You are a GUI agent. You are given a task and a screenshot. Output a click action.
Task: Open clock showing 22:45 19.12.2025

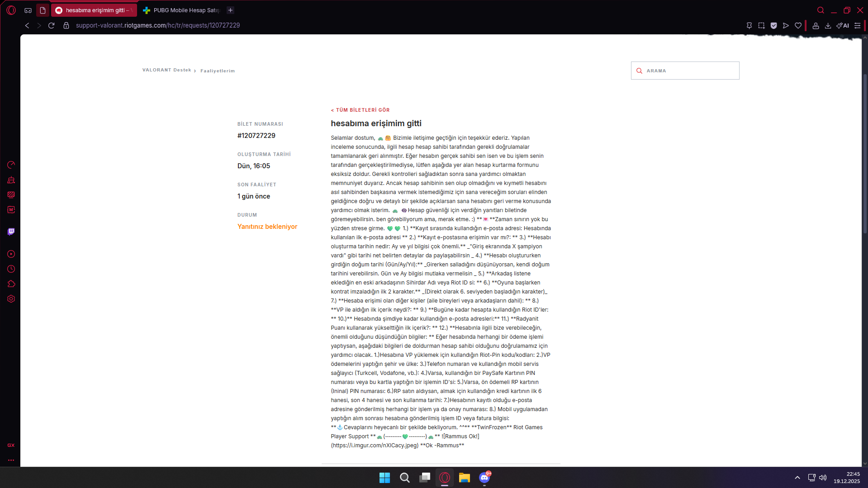click(847, 478)
